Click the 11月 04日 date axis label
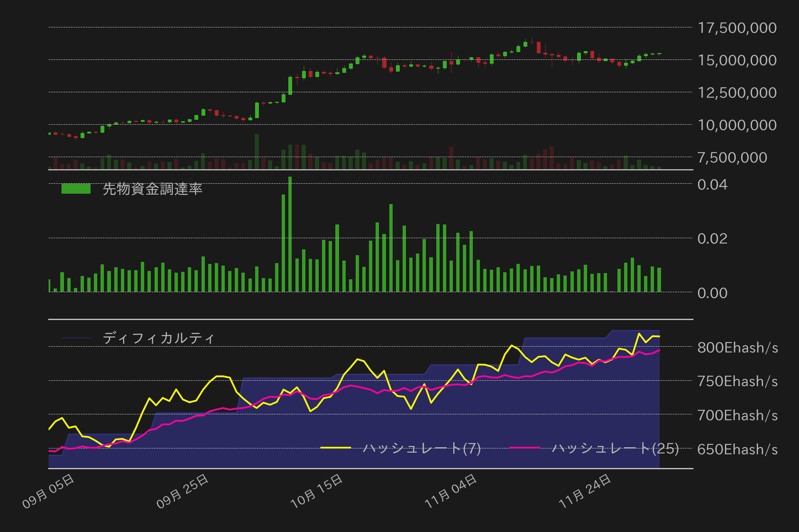This screenshot has height=532, width=799. click(451, 491)
